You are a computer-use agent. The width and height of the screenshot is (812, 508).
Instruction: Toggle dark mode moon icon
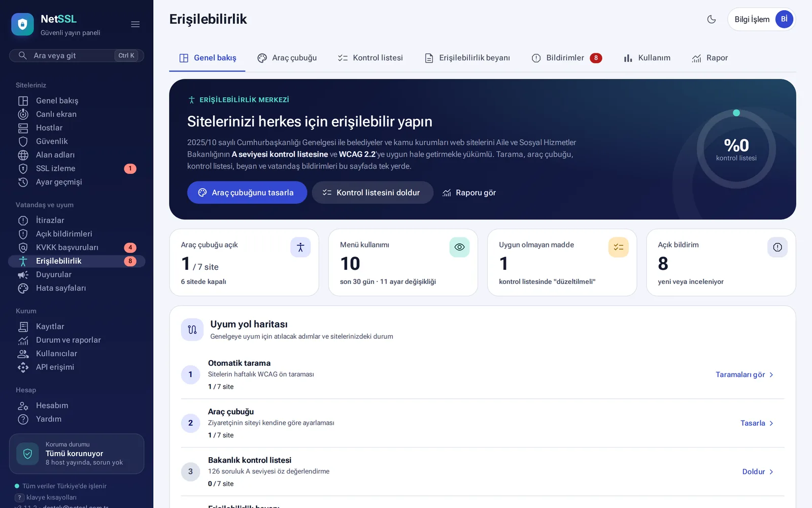(712, 19)
